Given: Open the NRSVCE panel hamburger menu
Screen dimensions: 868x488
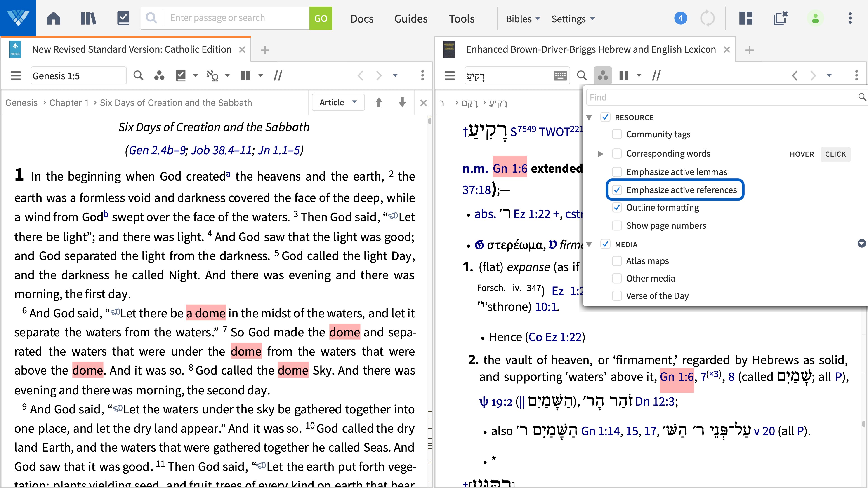Looking at the screenshot, I should pos(16,75).
